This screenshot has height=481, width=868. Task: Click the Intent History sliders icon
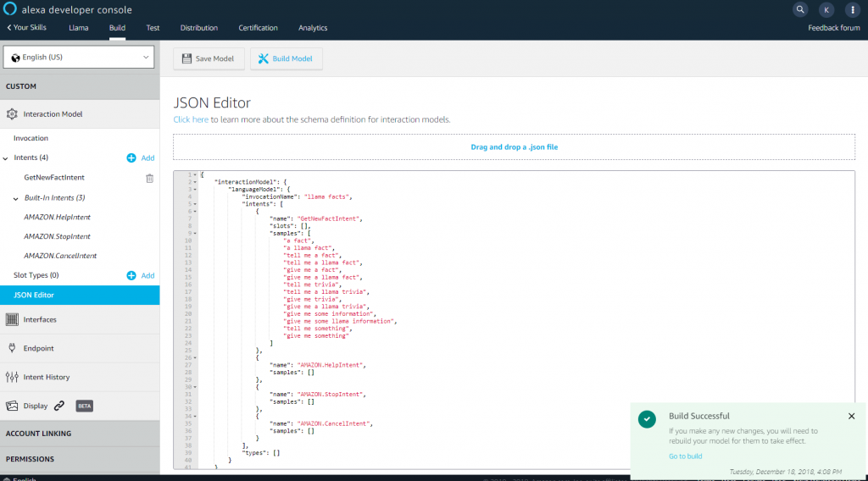coord(12,377)
